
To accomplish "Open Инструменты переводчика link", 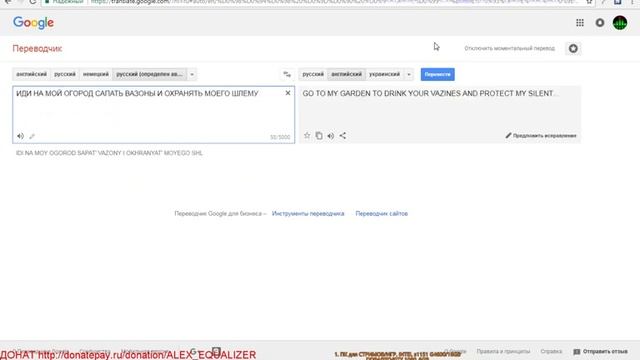I will pos(308,213).
